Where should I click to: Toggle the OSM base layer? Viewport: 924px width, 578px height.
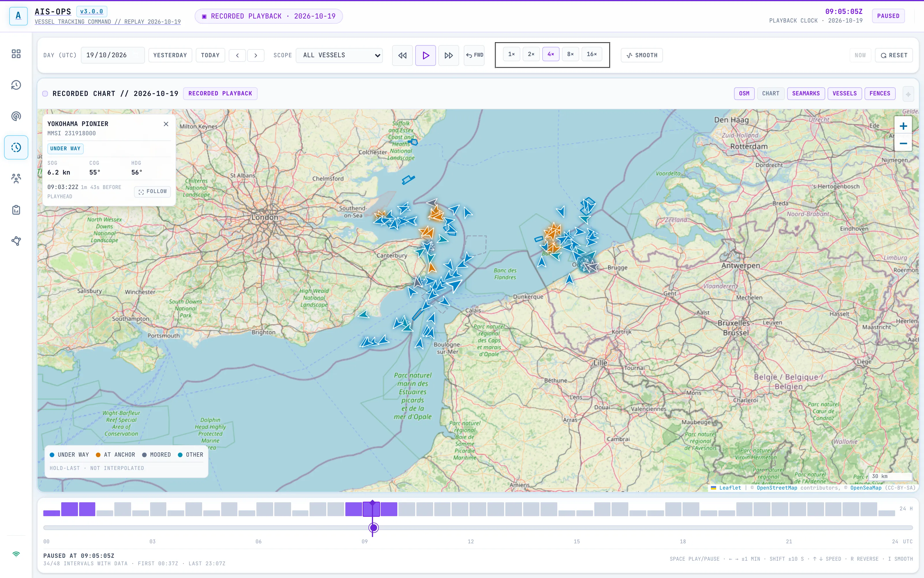744,94
